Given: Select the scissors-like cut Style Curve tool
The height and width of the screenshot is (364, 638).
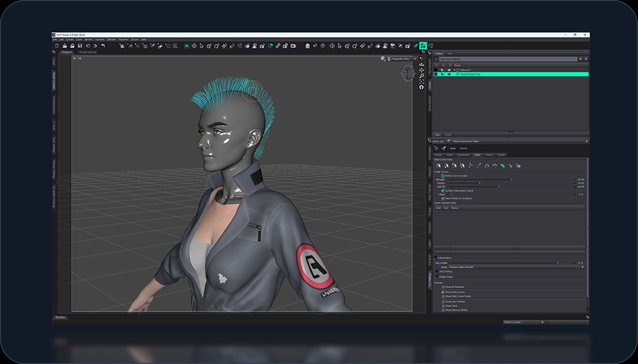Looking at the screenshot, I should (510, 166).
